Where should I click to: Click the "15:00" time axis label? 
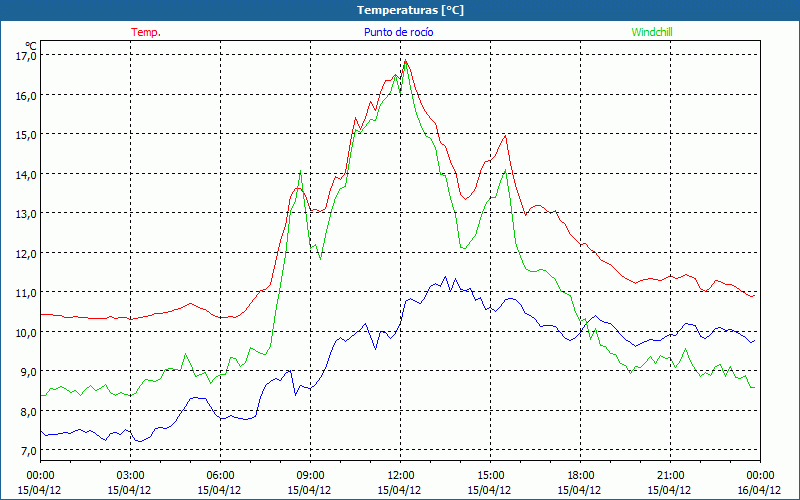coord(490,476)
